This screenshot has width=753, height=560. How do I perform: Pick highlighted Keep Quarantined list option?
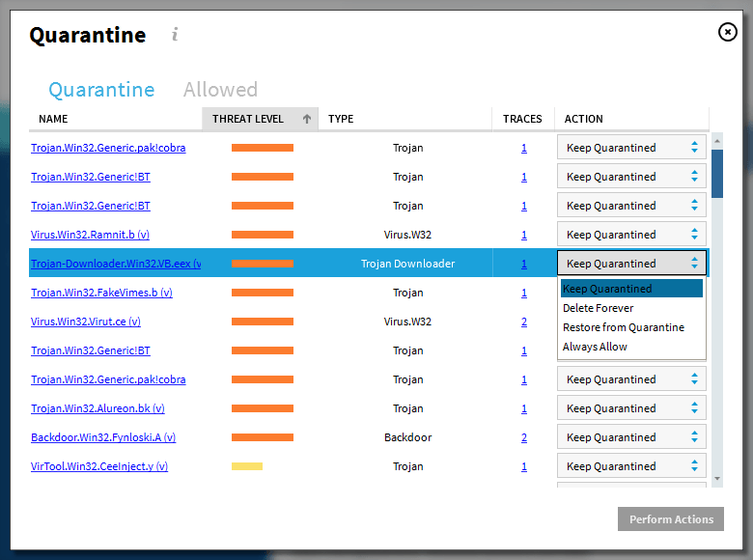pyautogui.click(x=631, y=289)
